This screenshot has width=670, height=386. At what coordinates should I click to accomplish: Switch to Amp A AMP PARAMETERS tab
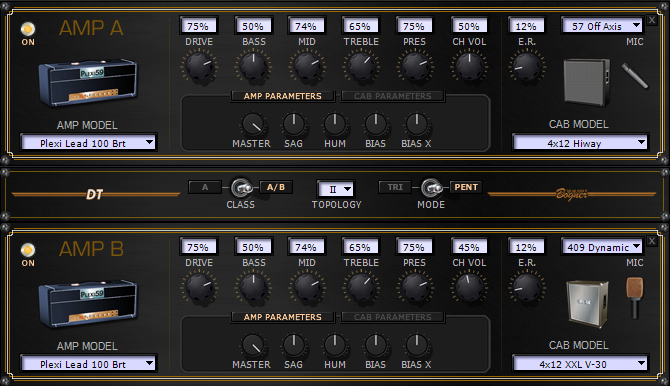[282, 96]
